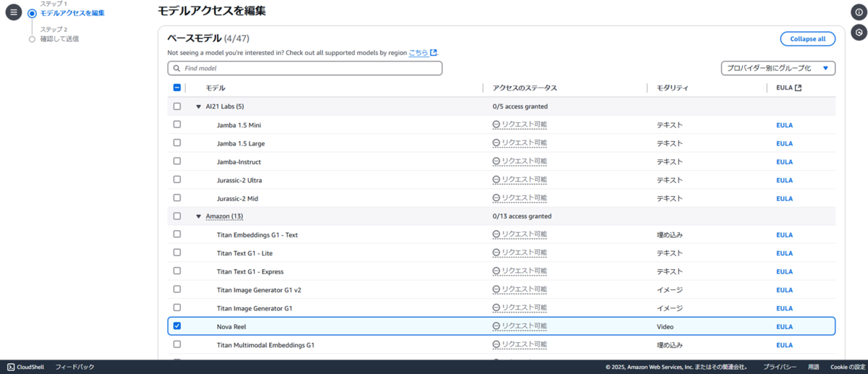Click リクエスト可能 status for Titan Image Generator G1
The width and height of the screenshot is (868, 374).
(x=524, y=308)
